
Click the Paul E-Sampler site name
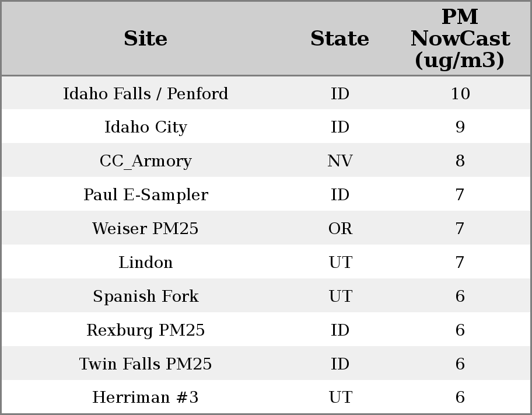145,195
